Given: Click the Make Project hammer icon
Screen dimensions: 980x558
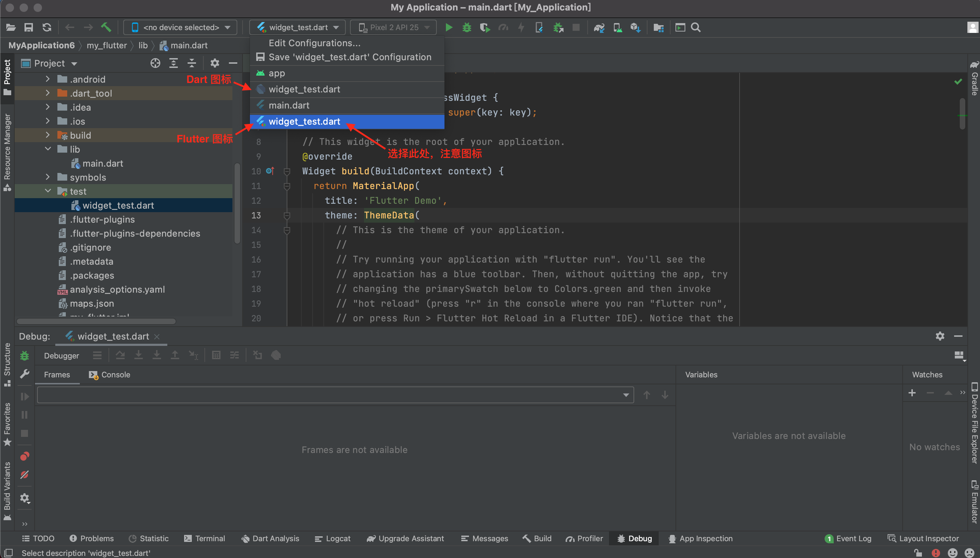Looking at the screenshot, I should pos(106,27).
